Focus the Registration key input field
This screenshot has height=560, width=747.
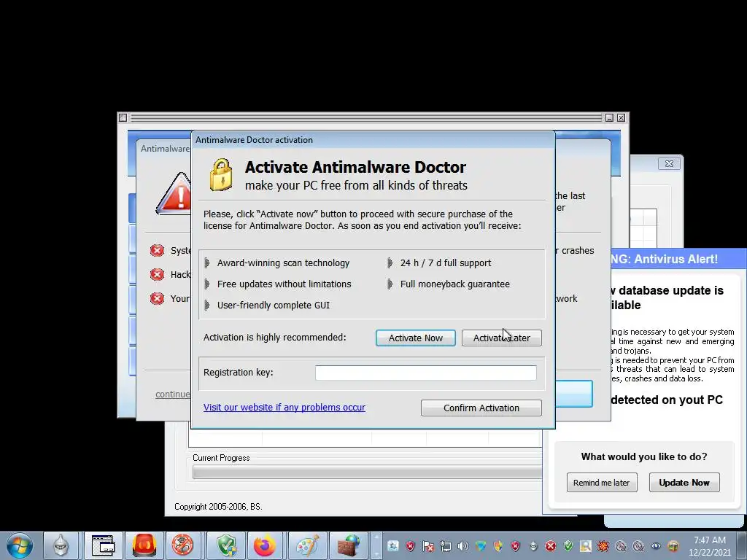(426, 373)
